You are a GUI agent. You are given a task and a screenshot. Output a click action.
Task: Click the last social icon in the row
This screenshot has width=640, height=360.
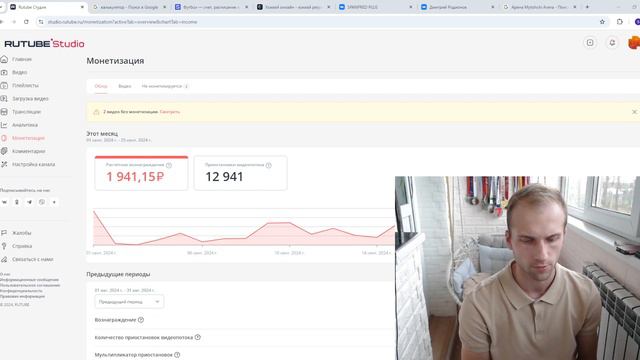point(54,202)
